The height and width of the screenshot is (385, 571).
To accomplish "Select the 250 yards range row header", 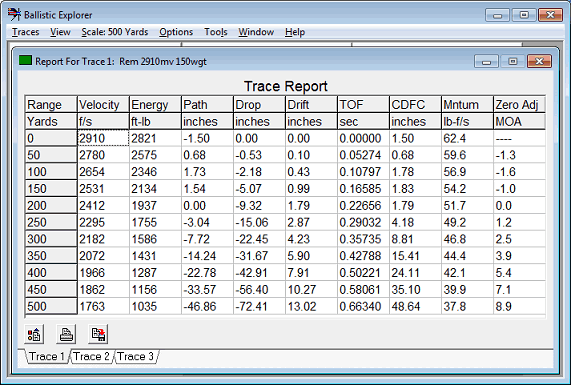I will 51,222.
